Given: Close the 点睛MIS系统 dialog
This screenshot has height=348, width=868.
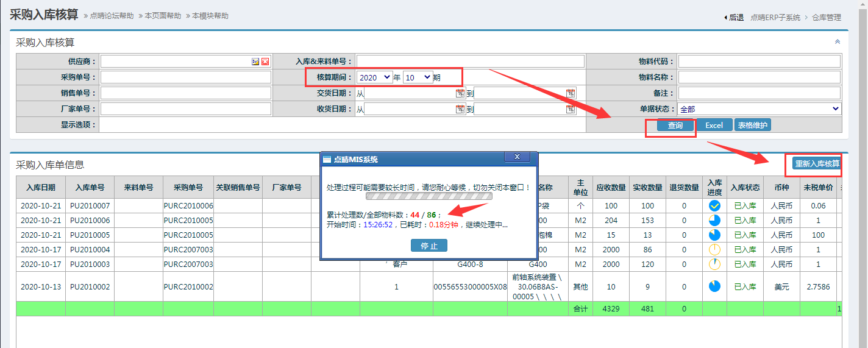Looking at the screenshot, I should click(517, 157).
